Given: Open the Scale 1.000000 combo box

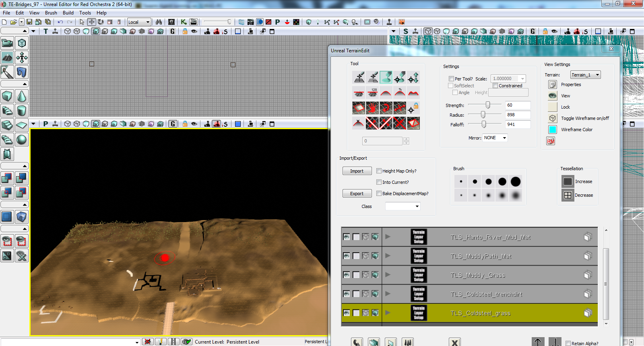Looking at the screenshot, I should coord(508,79).
